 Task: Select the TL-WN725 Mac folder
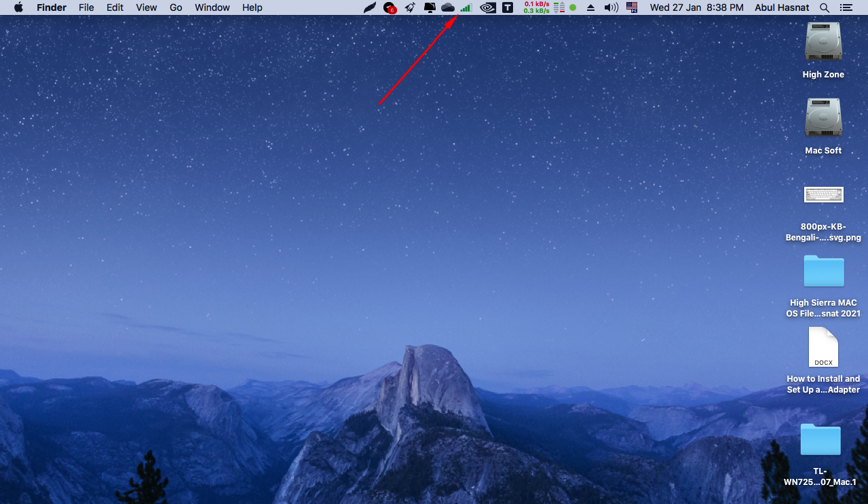[x=820, y=439]
